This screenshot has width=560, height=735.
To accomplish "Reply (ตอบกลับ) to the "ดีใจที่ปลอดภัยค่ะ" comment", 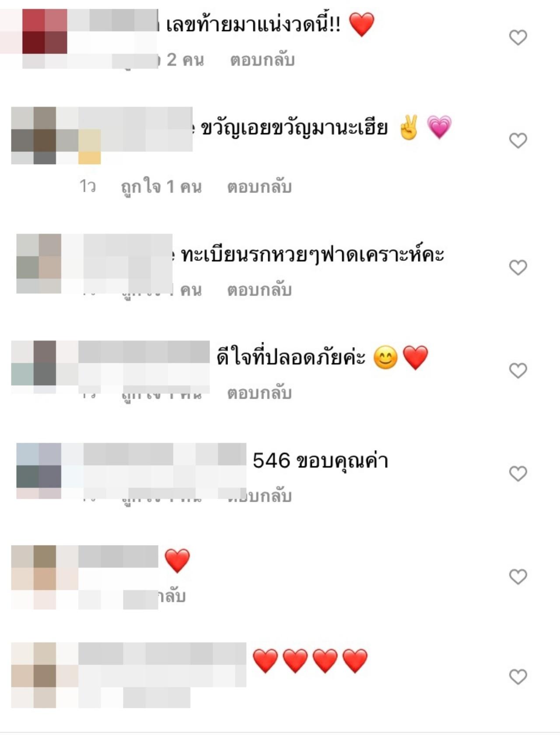I will coord(259,393).
